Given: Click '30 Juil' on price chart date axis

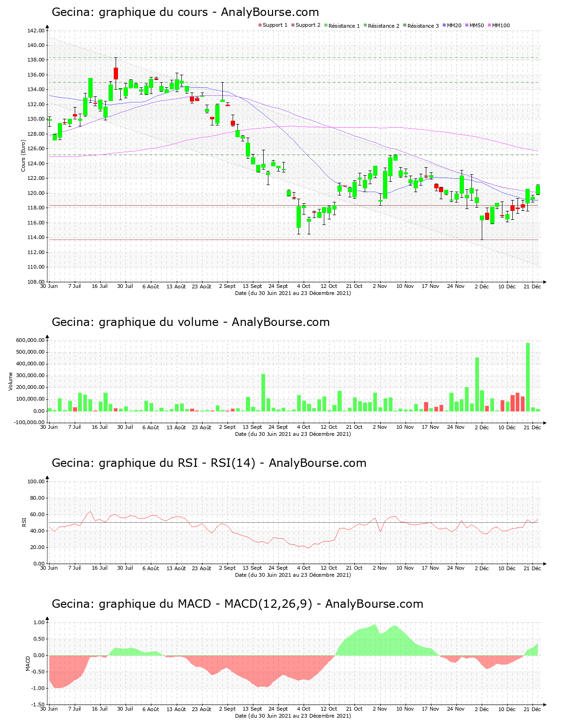Looking at the screenshot, I should (125, 286).
